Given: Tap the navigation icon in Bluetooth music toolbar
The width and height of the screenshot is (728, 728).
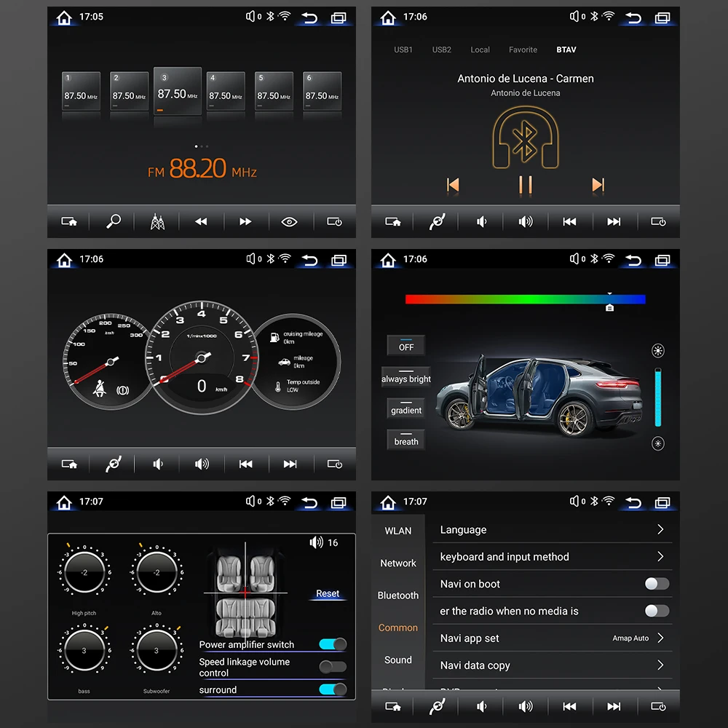Looking at the screenshot, I should (x=437, y=221).
